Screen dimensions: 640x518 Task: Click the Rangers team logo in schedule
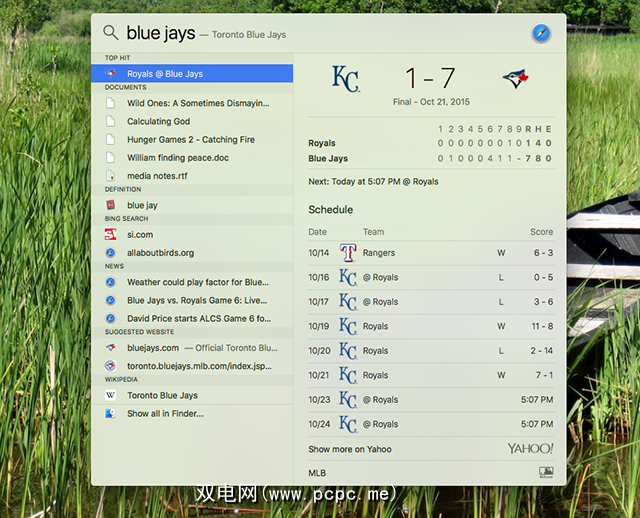coord(348,253)
